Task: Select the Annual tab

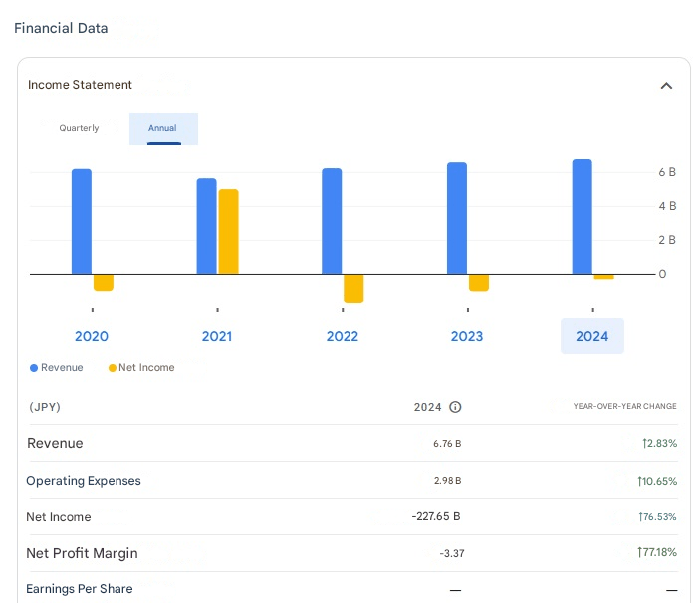Action: tap(163, 128)
